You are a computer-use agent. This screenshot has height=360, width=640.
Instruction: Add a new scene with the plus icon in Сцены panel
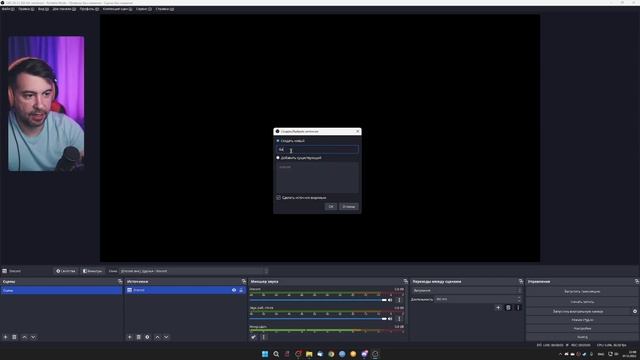(5, 337)
